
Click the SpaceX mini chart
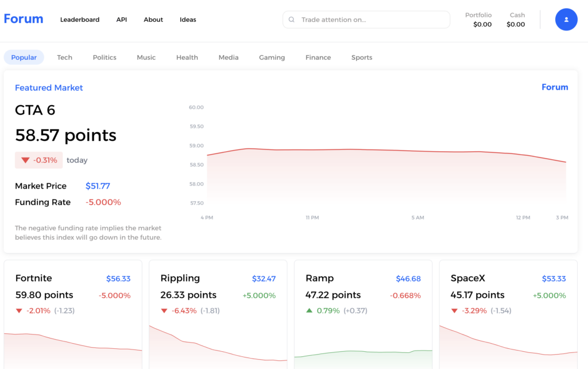tap(508, 347)
